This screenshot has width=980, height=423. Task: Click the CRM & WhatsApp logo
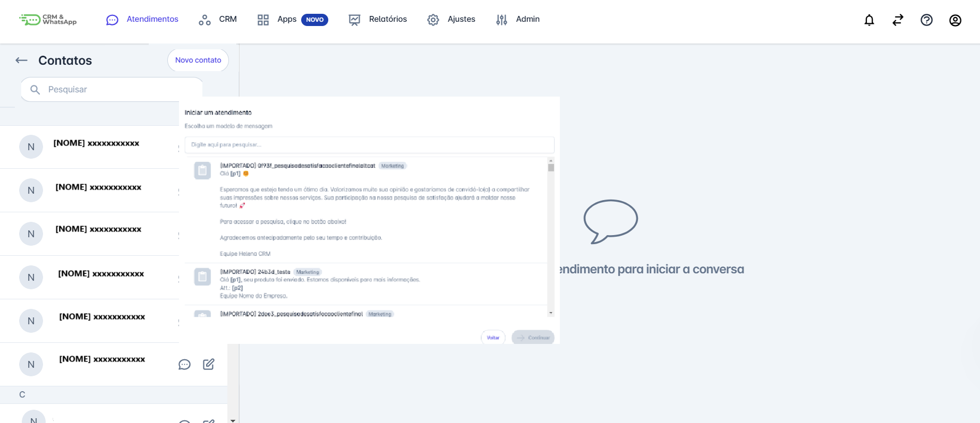(x=48, y=20)
